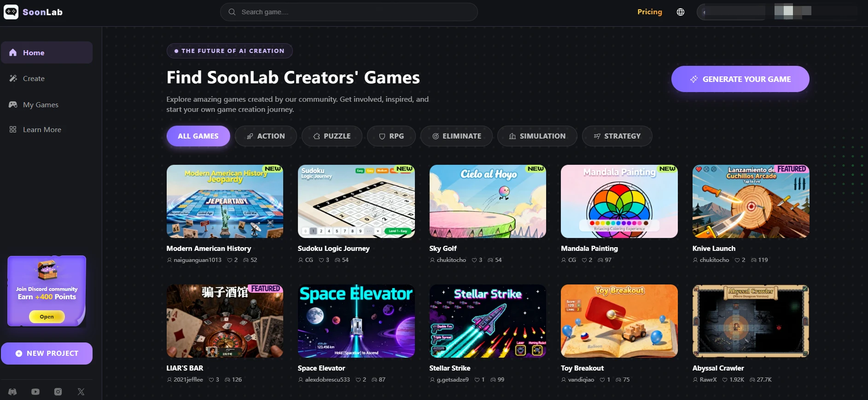Click the New Project button
868x400 pixels.
47,354
